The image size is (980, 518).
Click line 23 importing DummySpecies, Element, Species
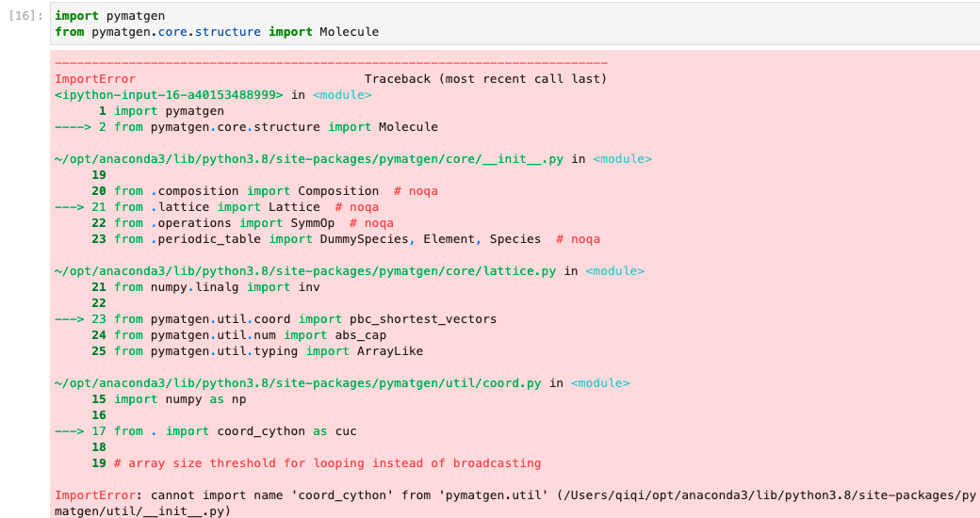coord(346,238)
